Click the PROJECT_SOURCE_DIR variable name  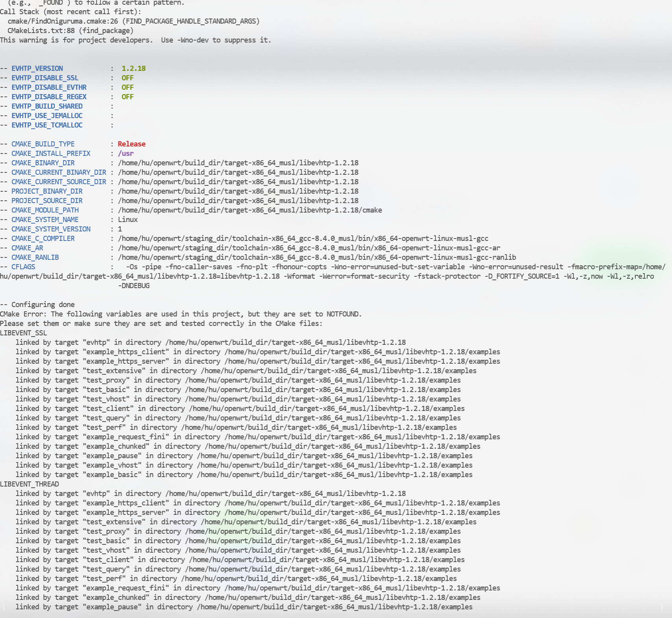click(x=47, y=201)
